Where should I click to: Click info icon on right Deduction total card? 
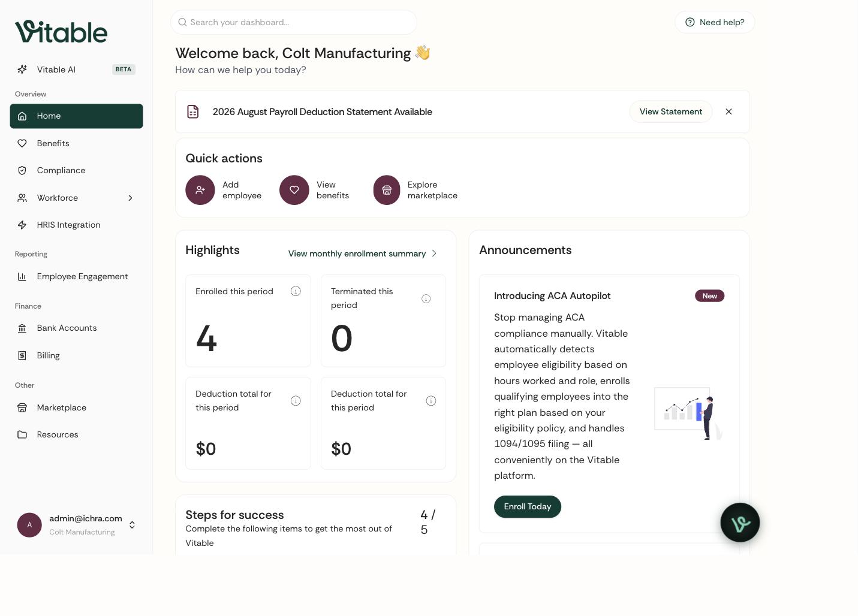pos(431,401)
